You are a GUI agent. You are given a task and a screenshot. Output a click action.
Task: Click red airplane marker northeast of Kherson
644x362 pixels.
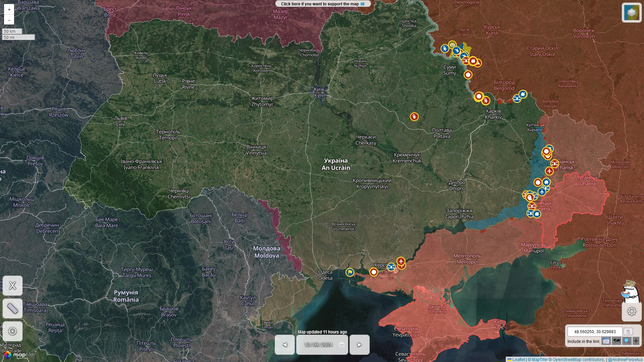401,261
